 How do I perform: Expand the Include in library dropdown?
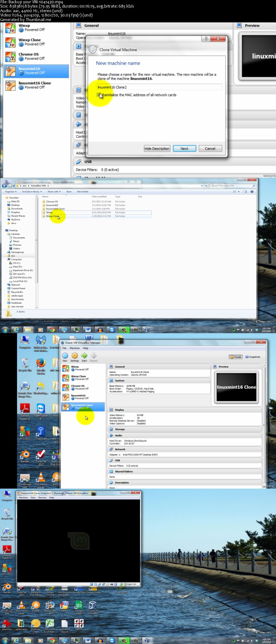(32, 192)
